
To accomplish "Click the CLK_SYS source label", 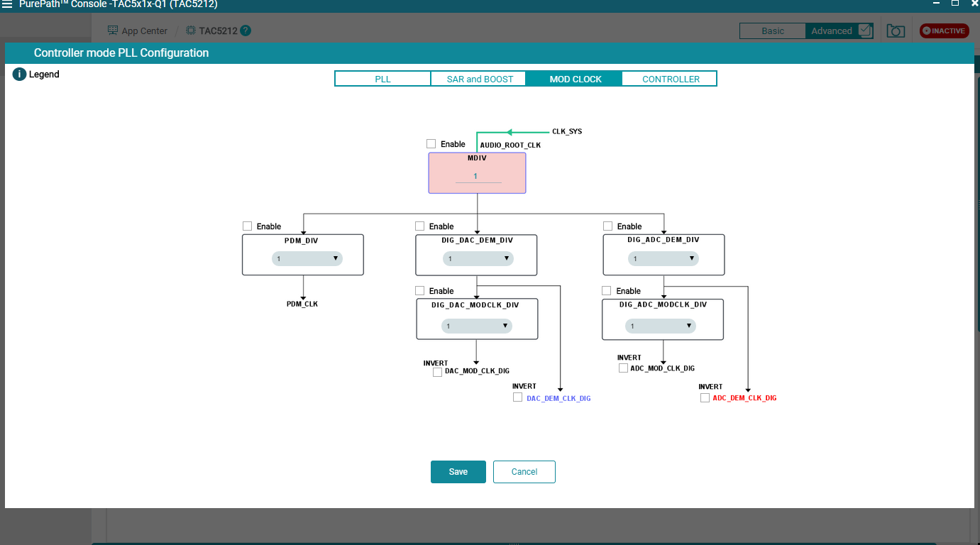I will [567, 131].
